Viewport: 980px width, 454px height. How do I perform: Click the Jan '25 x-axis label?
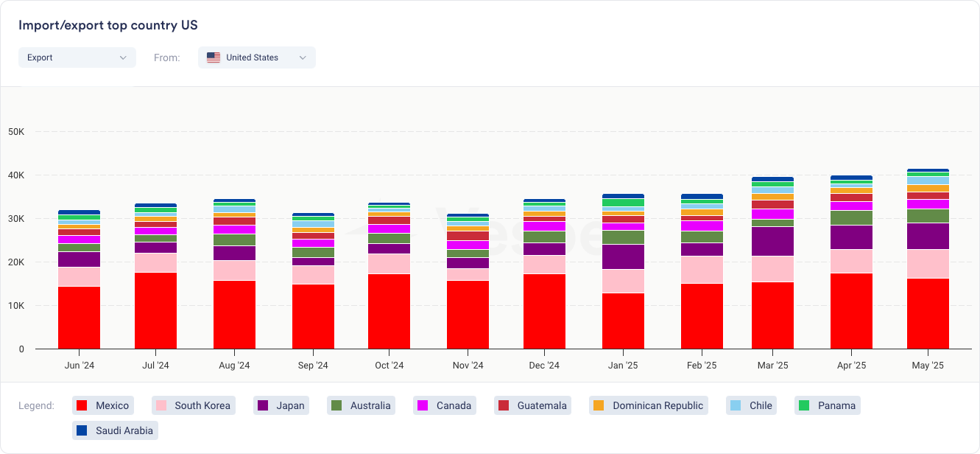click(x=622, y=366)
